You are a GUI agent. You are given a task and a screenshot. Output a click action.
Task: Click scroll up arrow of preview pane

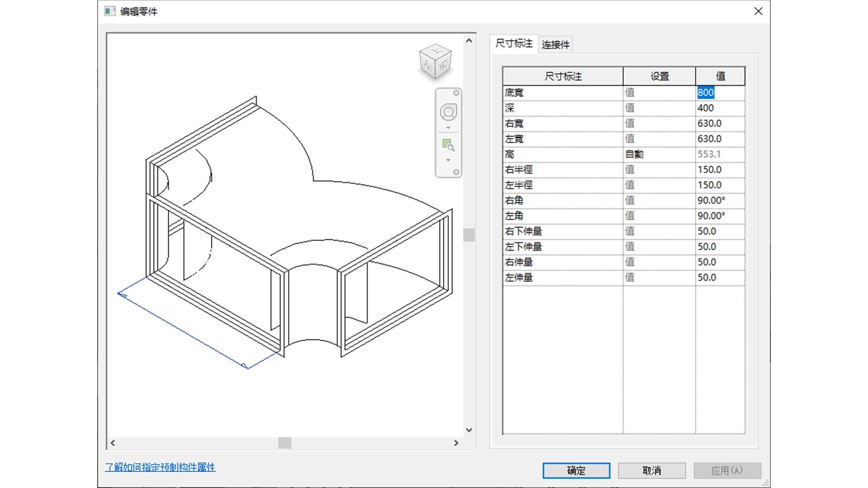(469, 41)
